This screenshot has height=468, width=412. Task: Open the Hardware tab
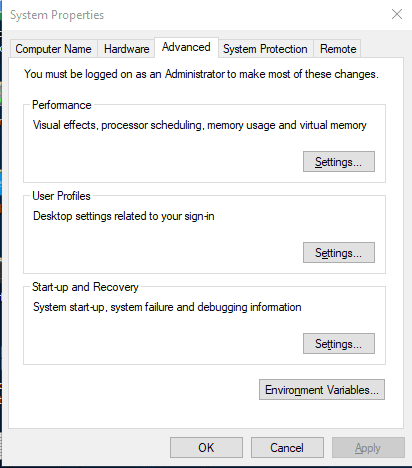(x=126, y=49)
